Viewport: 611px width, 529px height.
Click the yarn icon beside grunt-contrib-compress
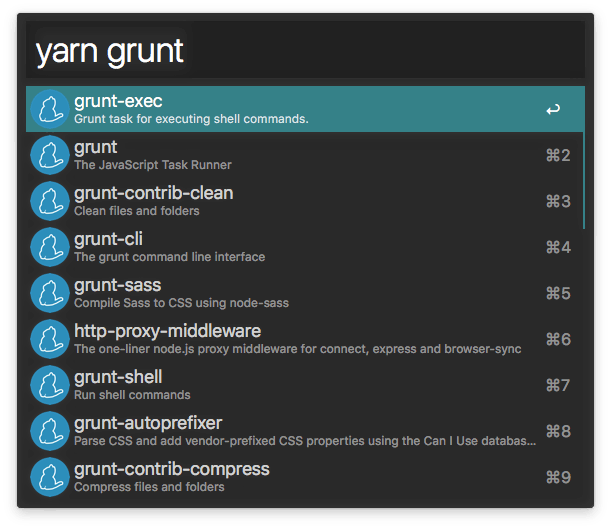click(50, 477)
